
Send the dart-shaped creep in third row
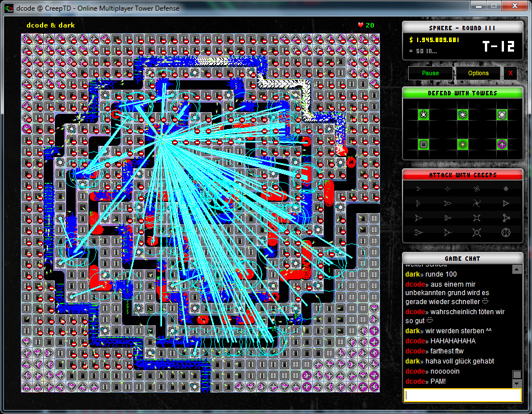tap(418, 218)
